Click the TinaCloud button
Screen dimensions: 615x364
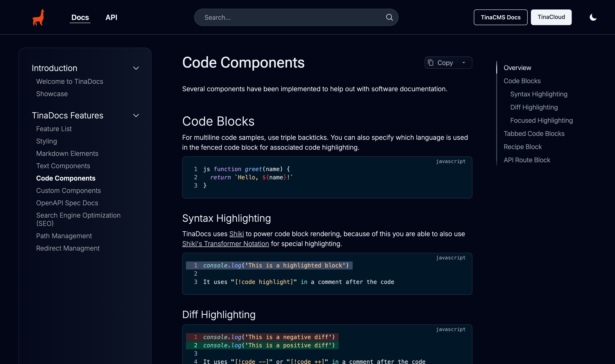pos(551,17)
